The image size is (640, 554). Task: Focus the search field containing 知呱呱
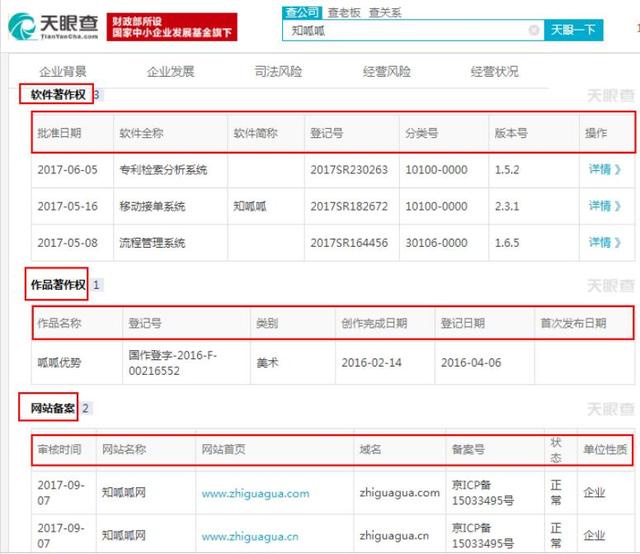pyautogui.click(x=413, y=31)
